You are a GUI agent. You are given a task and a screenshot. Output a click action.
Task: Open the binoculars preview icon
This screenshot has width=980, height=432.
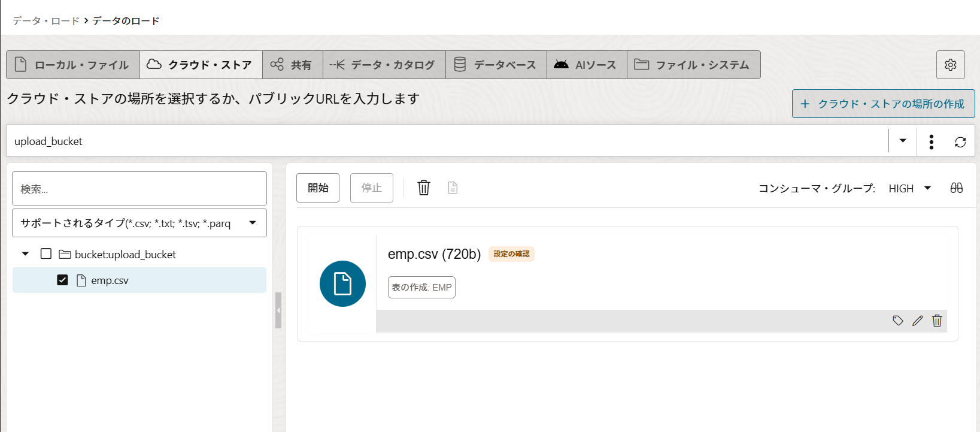957,188
